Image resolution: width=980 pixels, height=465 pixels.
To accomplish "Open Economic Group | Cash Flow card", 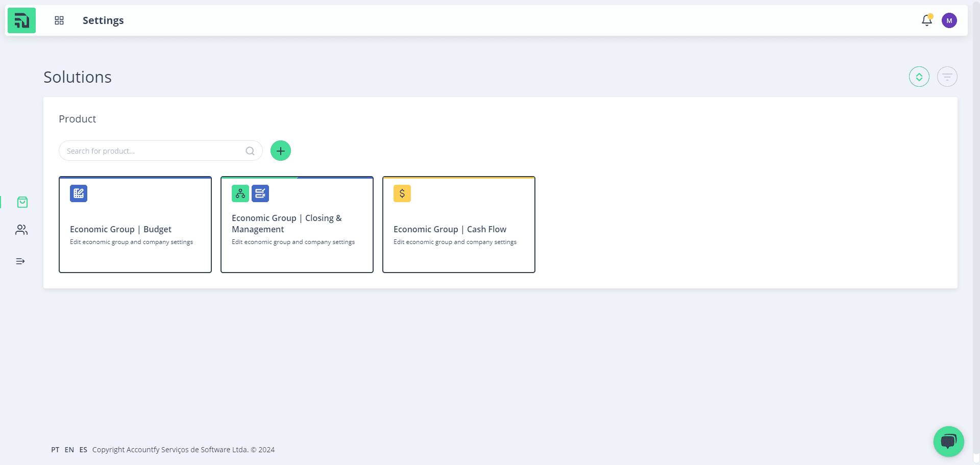I will pyautogui.click(x=459, y=225).
